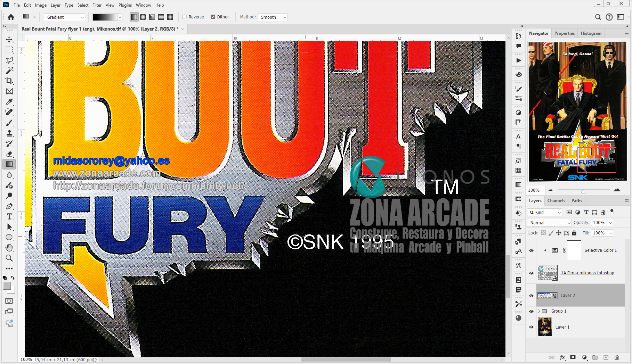Viewport: 632px width, 364px height.
Task: Hide Layer 1 visibility eye
Action: click(x=531, y=327)
